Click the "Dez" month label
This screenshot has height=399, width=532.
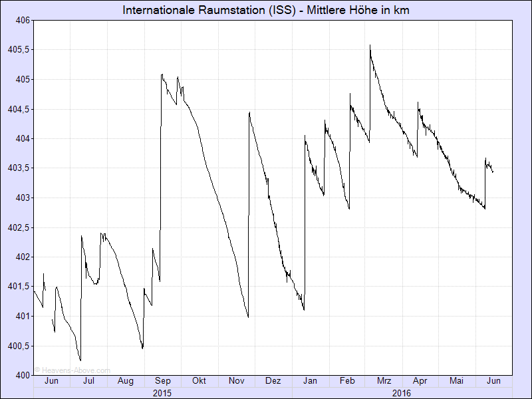273,381
